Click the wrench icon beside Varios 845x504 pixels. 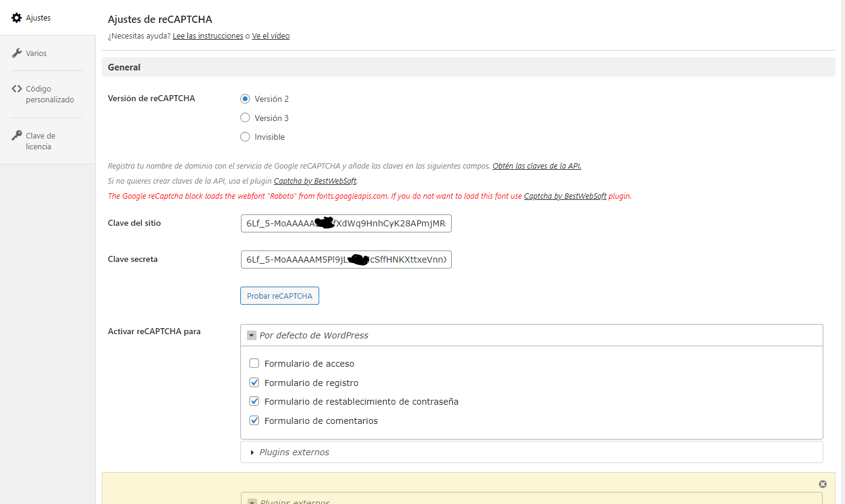[17, 53]
